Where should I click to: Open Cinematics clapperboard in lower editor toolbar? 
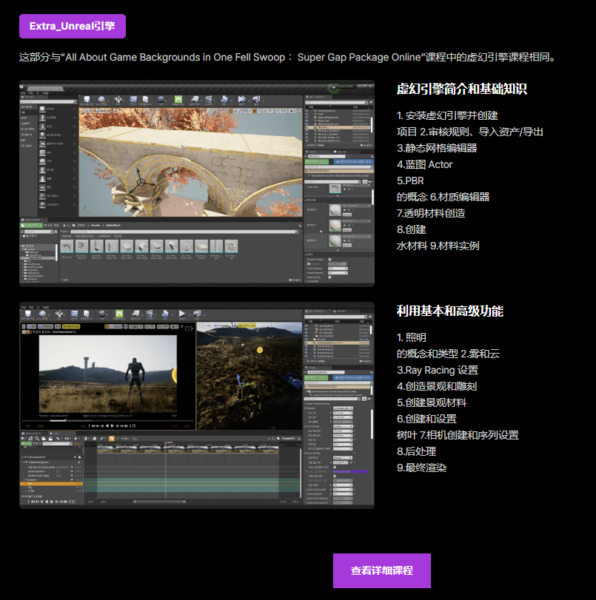click(150, 314)
